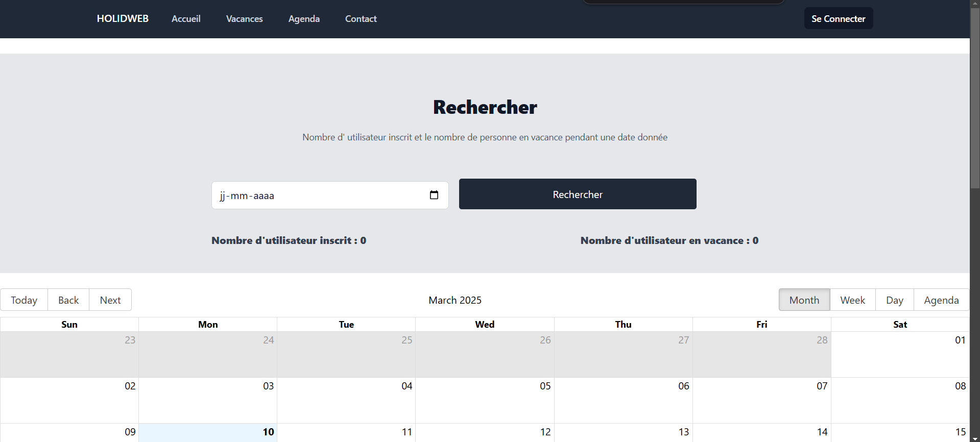Select calendar date 09
980x442 pixels.
[130, 432]
